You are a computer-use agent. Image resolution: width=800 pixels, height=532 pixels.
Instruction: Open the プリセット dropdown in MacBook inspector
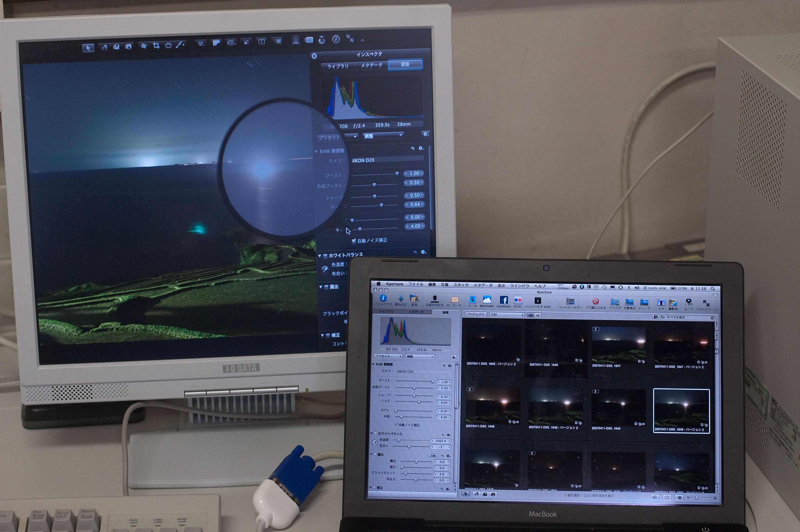pos(388,356)
